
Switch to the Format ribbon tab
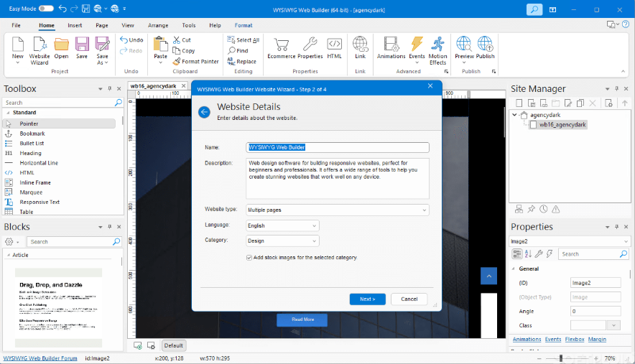[244, 25]
